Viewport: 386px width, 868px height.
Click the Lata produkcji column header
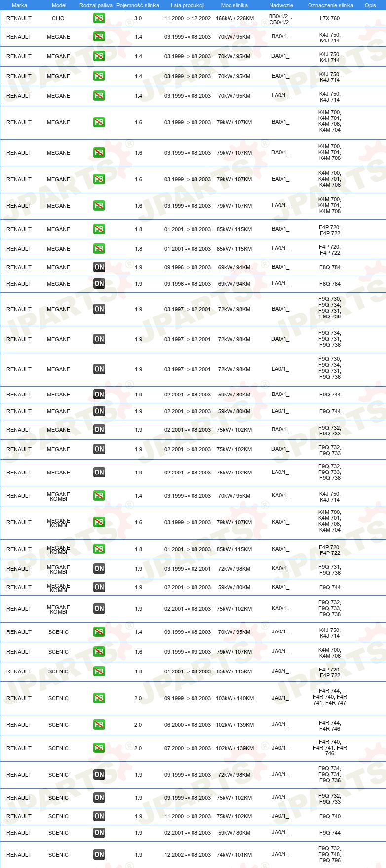pyautogui.click(x=188, y=5)
